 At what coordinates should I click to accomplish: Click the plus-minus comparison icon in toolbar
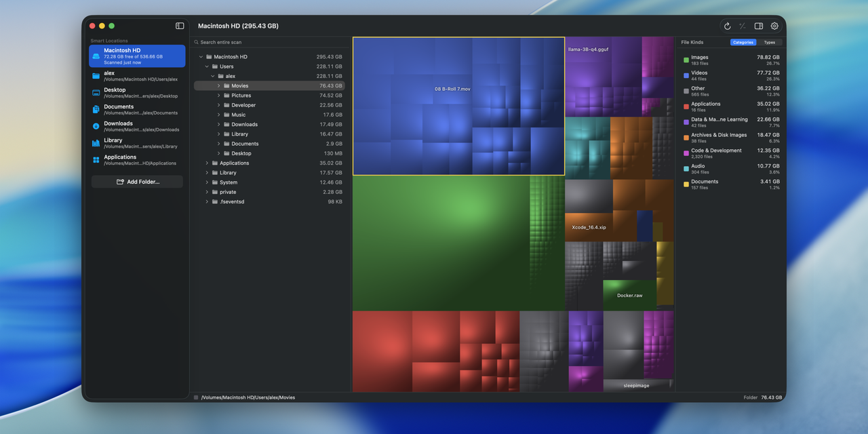point(743,26)
